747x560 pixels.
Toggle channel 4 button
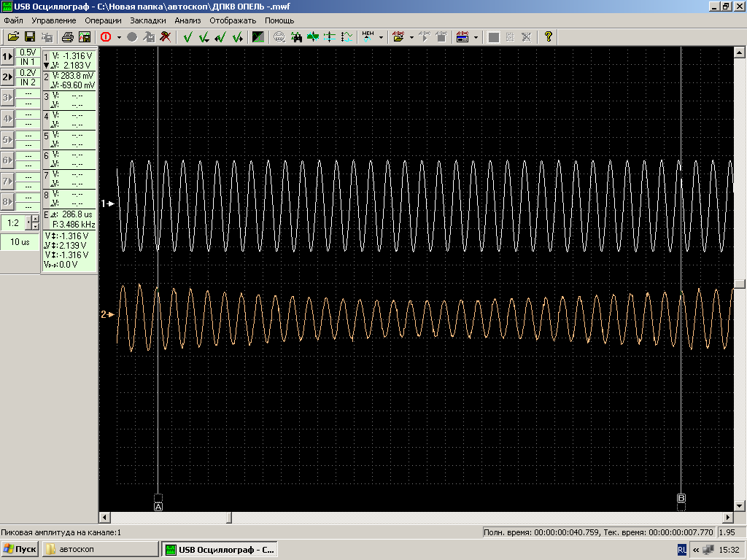[7, 119]
